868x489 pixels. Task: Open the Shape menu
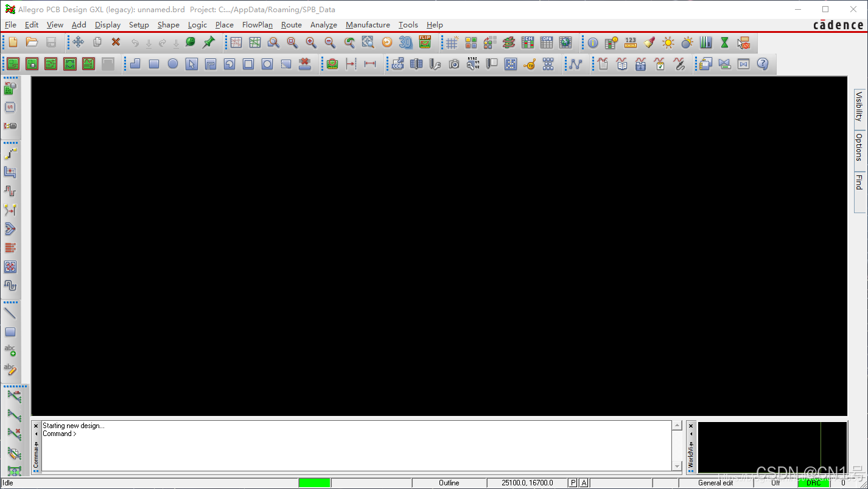click(x=168, y=25)
